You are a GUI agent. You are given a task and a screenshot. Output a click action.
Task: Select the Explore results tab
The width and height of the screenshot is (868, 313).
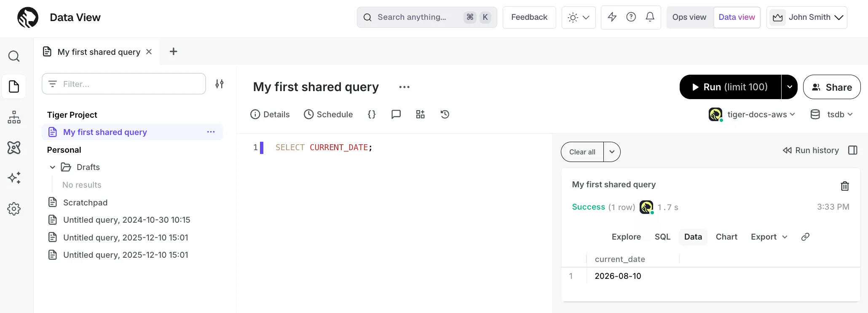(x=626, y=237)
